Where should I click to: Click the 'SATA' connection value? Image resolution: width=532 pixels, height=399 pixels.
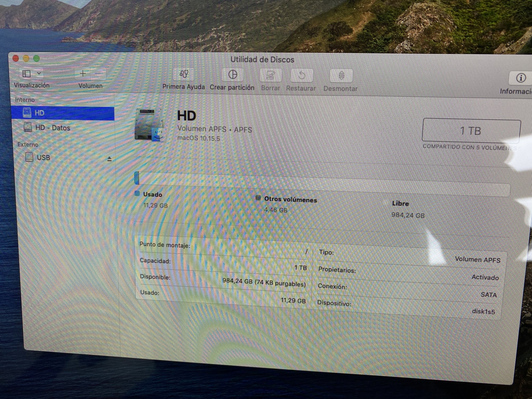pyautogui.click(x=489, y=294)
